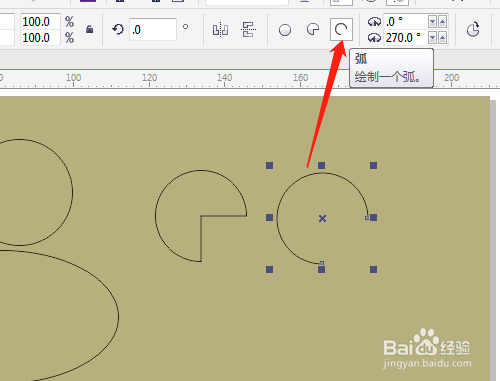Click the arc's end node at bottom

(322, 263)
